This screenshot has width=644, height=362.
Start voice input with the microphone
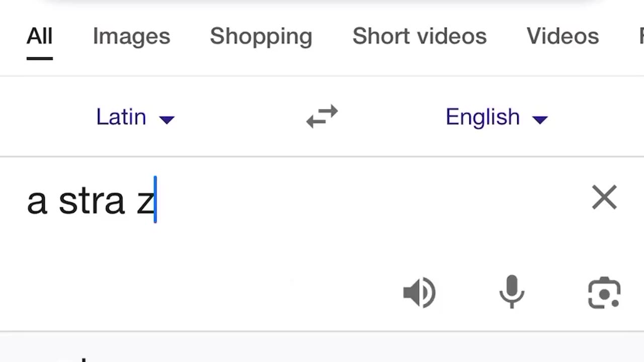point(511,292)
